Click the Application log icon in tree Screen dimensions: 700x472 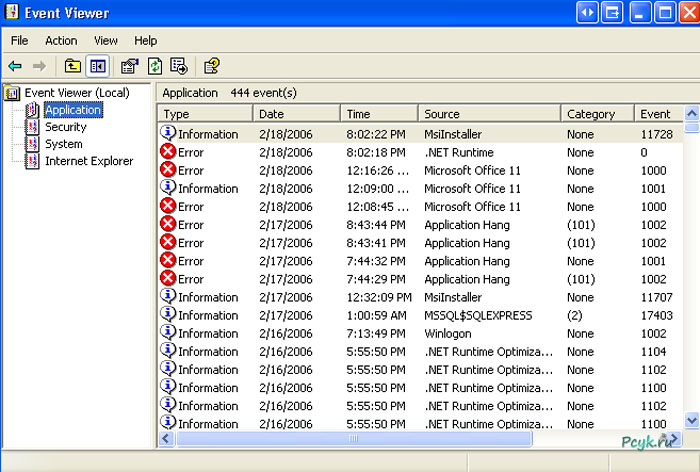click(x=32, y=110)
